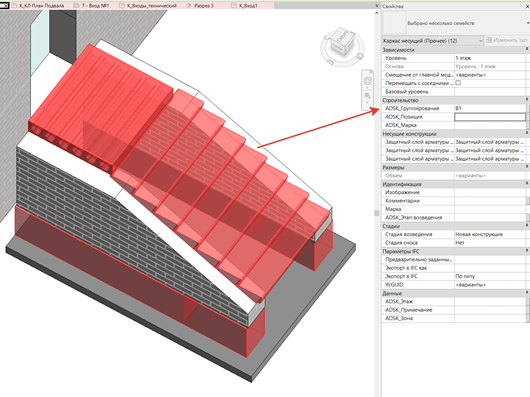Click the Экспорт в IFC как value field
This screenshot has height=397, width=530.
pyautogui.click(x=490, y=268)
